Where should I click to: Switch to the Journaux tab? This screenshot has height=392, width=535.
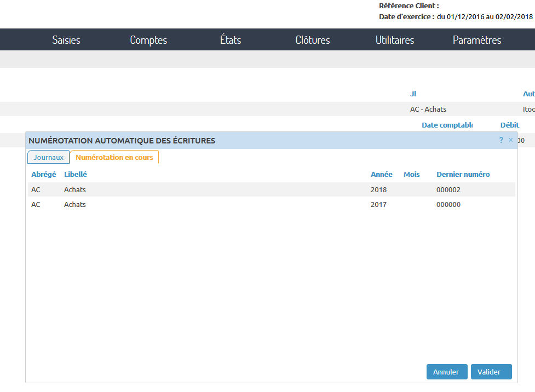49,157
